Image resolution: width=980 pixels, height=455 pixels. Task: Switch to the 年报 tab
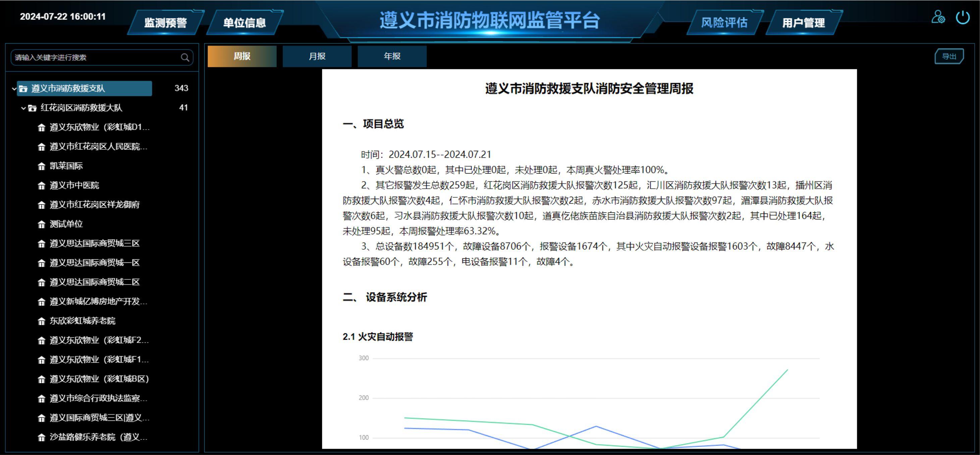pos(392,56)
